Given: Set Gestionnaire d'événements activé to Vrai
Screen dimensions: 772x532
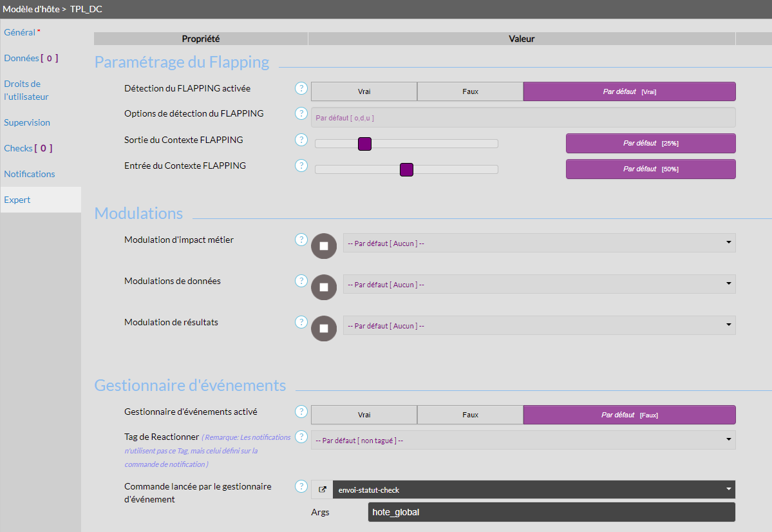Looking at the screenshot, I should click(364, 415).
